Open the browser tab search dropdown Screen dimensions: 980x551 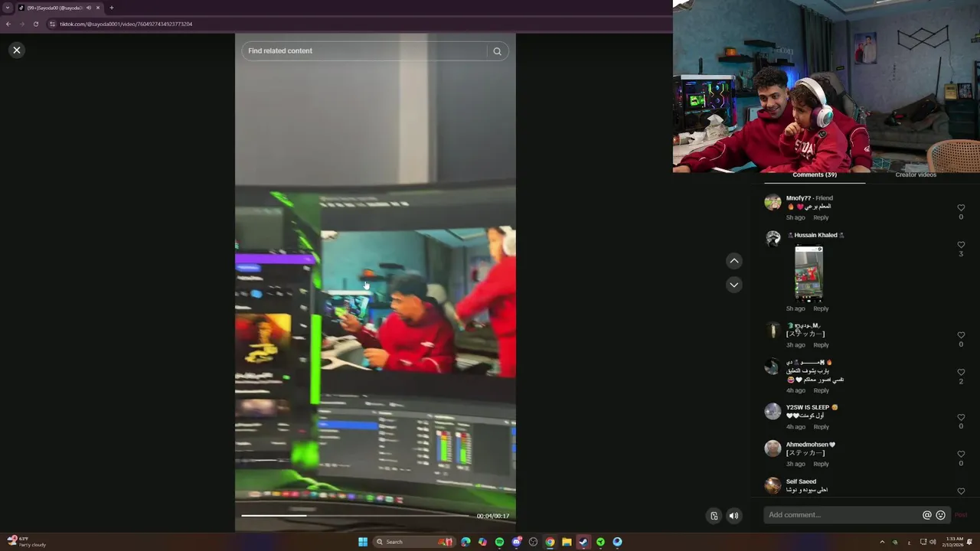pyautogui.click(x=8, y=8)
